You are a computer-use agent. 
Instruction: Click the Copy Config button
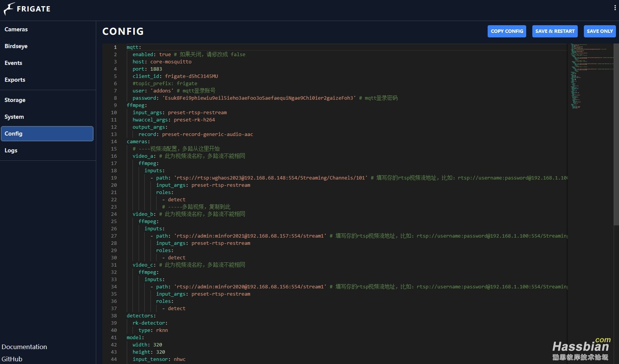[x=507, y=31]
